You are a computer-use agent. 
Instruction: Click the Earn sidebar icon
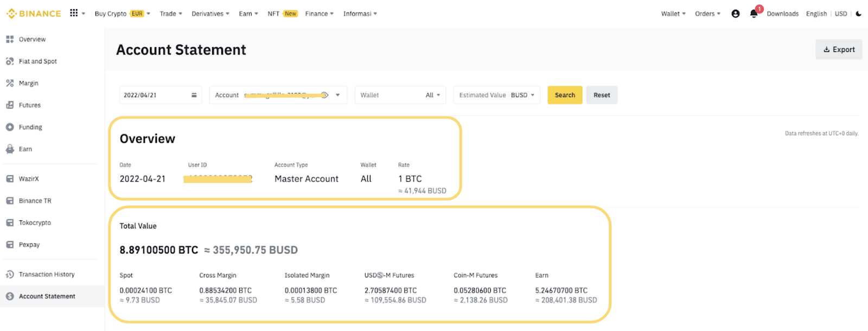coord(10,149)
